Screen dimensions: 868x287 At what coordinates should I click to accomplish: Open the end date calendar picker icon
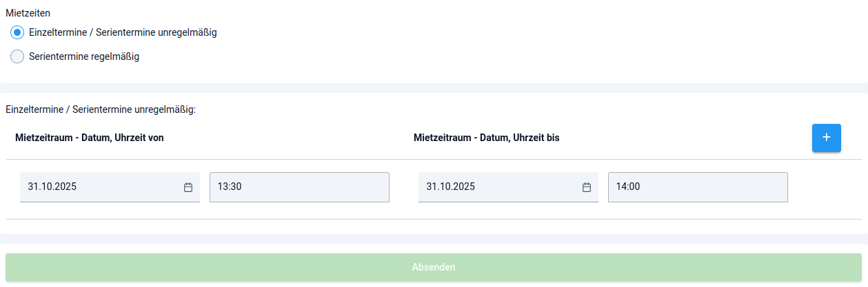click(587, 187)
